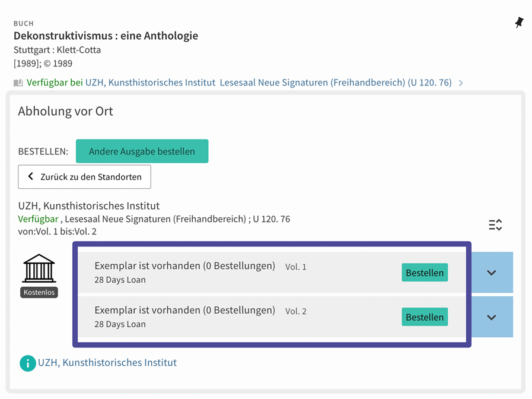Screen dimensions: 532x399
Task: Open the UZH link next to info icon
Action: [107, 363]
